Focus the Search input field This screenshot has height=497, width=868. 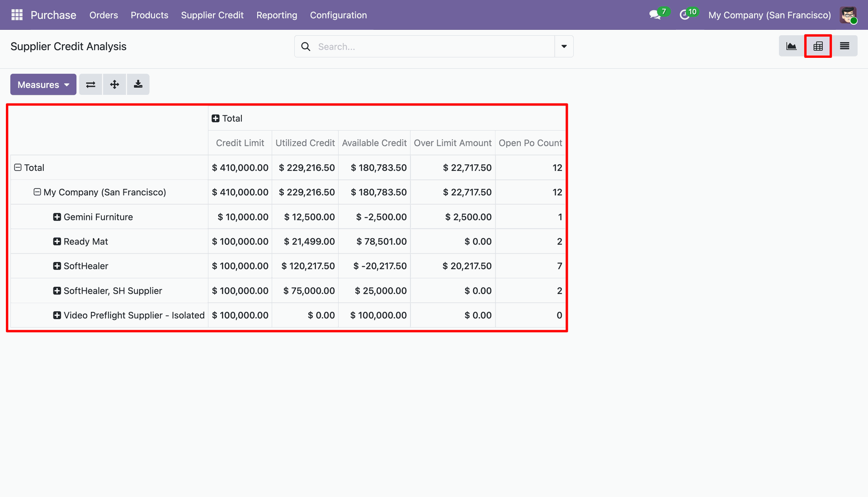[x=434, y=47]
